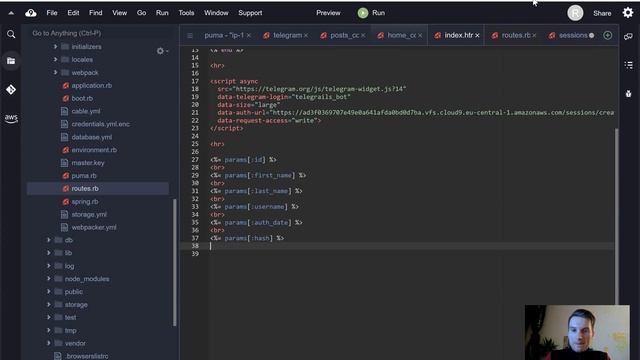Close the home_cc tab
This screenshot has height=360, width=640.
pos(420,36)
